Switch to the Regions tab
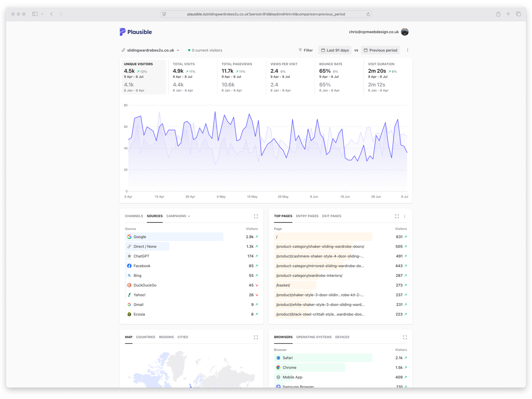532x399 pixels. pyautogui.click(x=166, y=337)
